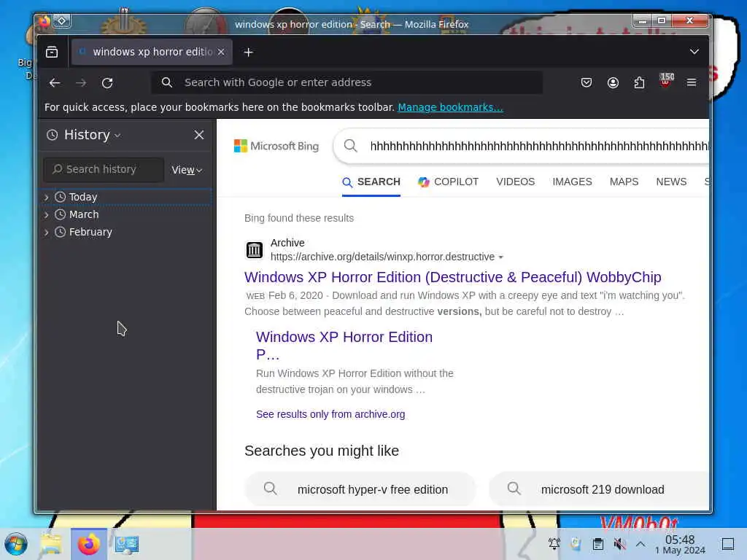Switch to the NEWS tab
The height and width of the screenshot is (560, 747).
click(x=671, y=182)
